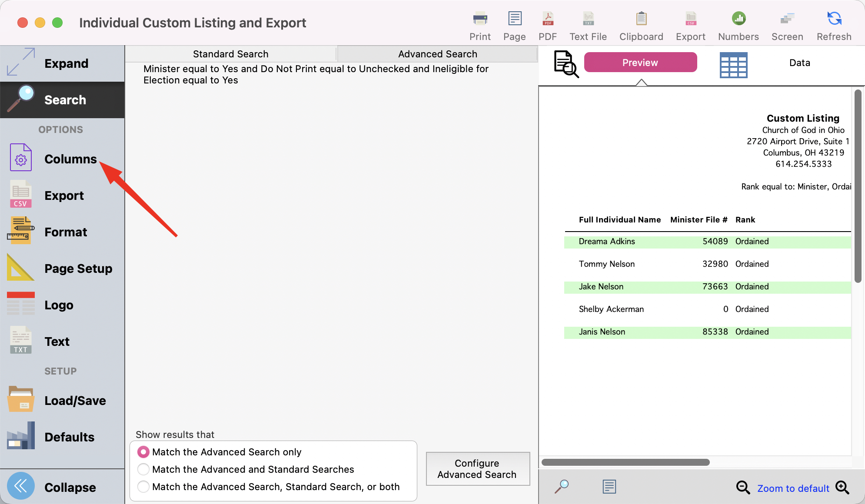
Task: Select the Search item in the sidebar
Action: click(x=62, y=100)
